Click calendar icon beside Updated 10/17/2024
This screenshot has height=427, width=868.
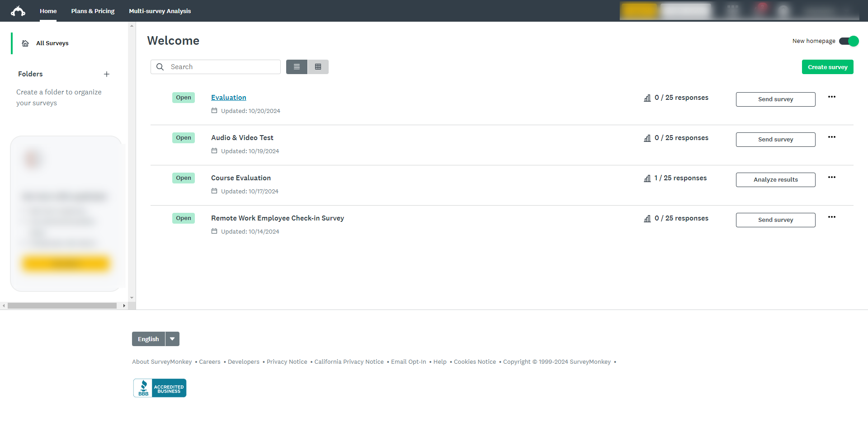pyautogui.click(x=214, y=191)
